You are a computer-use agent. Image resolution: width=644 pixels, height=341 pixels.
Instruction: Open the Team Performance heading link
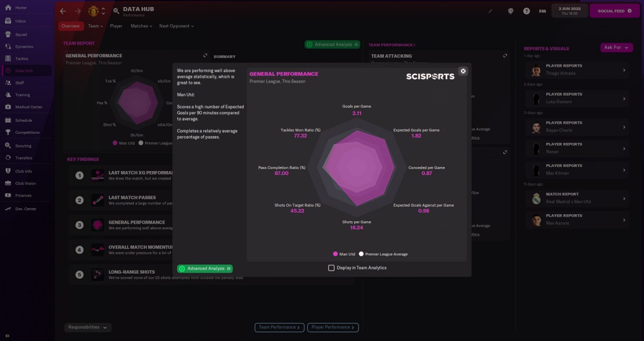[392, 45]
